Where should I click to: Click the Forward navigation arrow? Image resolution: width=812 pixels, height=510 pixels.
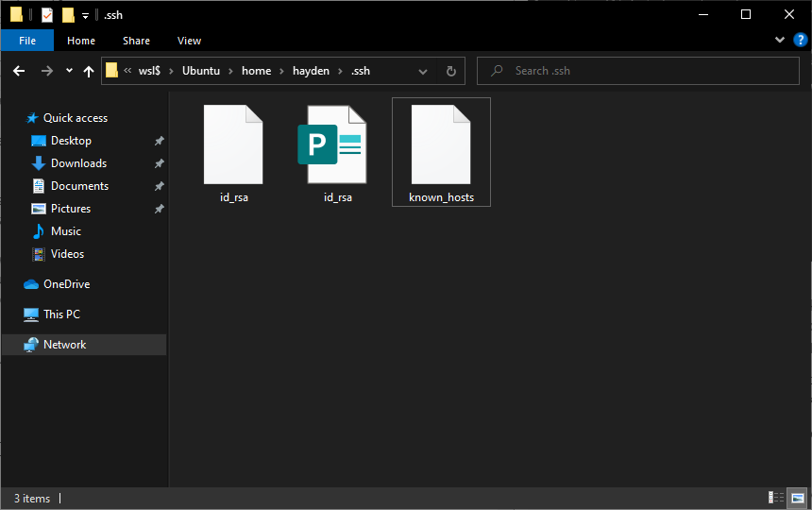[x=46, y=71]
